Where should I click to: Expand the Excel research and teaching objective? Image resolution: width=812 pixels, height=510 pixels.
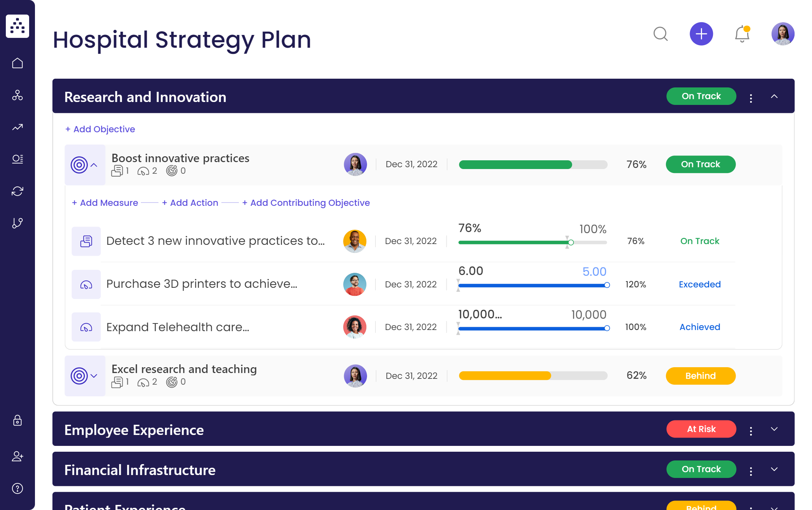click(94, 376)
